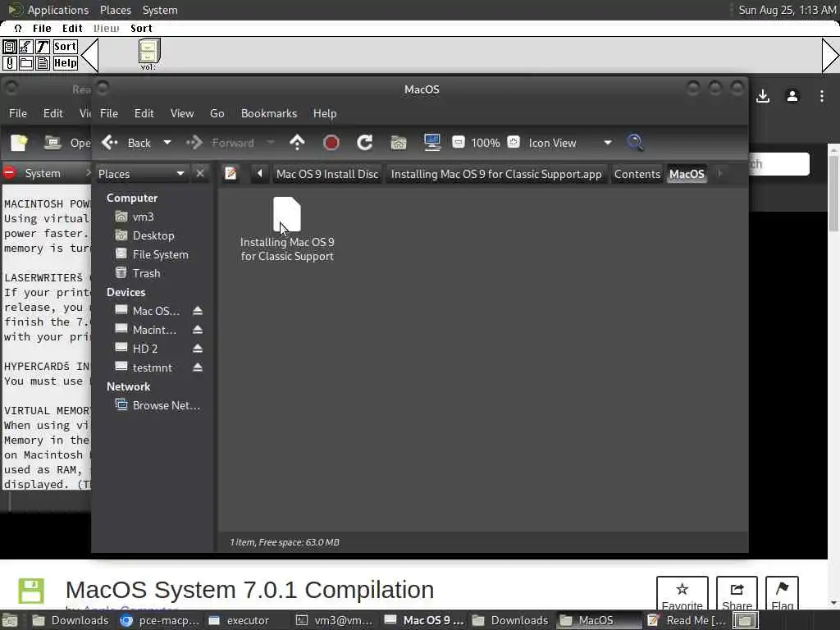Zoom out with the minus icon
Image resolution: width=840 pixels, height=630 pixels.
tap(458, 143)
